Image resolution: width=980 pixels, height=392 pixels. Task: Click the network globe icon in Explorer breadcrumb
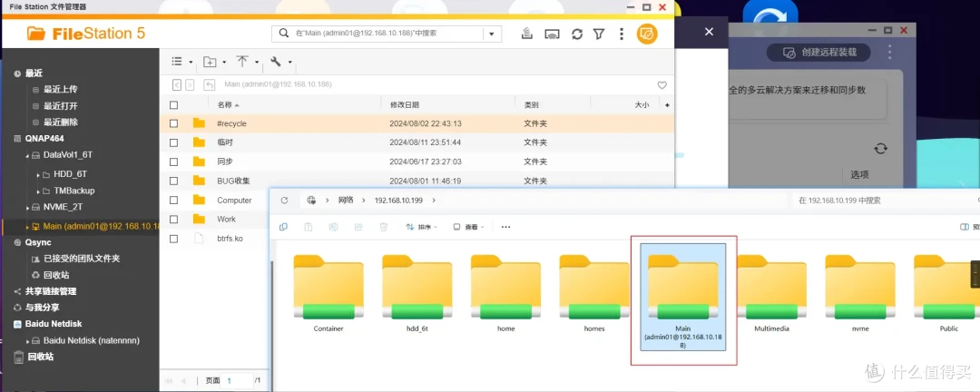click(310, 200)
